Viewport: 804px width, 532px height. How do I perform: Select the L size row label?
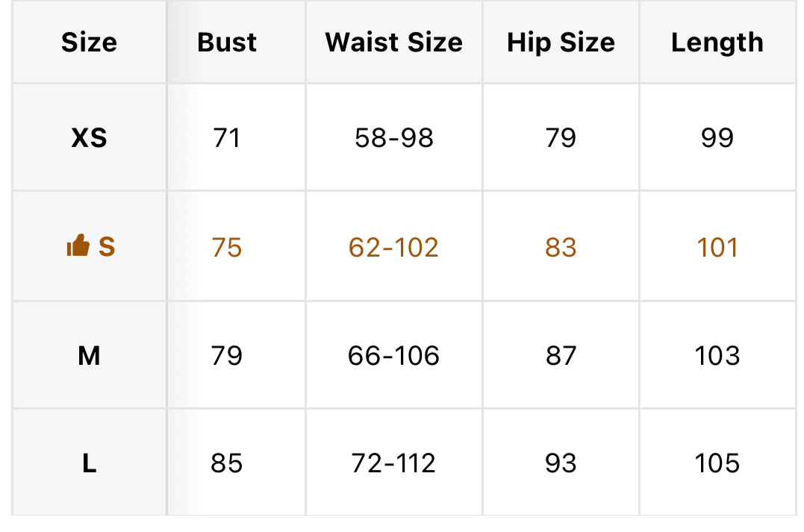click(x=90, y=463)
